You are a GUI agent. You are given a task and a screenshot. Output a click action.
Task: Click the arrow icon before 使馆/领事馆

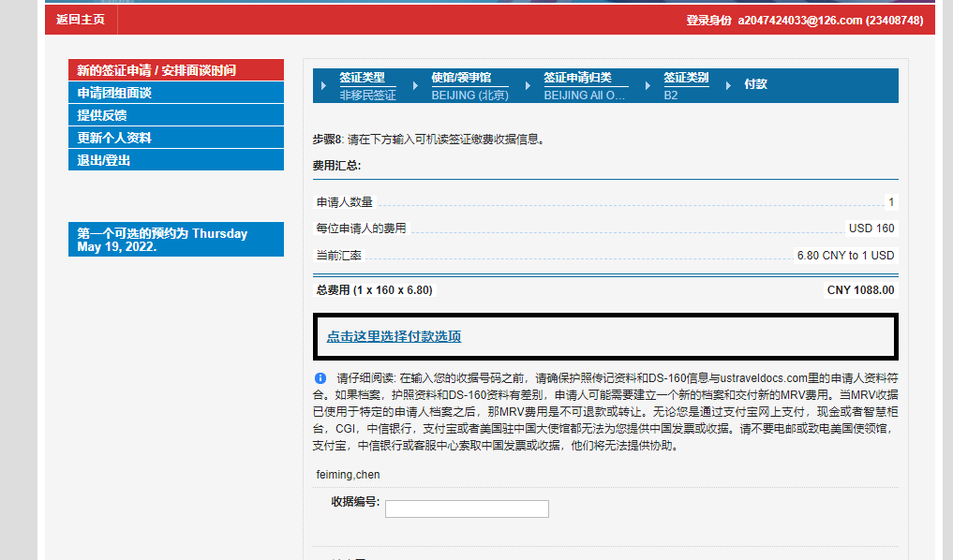(x=417, y=85)
